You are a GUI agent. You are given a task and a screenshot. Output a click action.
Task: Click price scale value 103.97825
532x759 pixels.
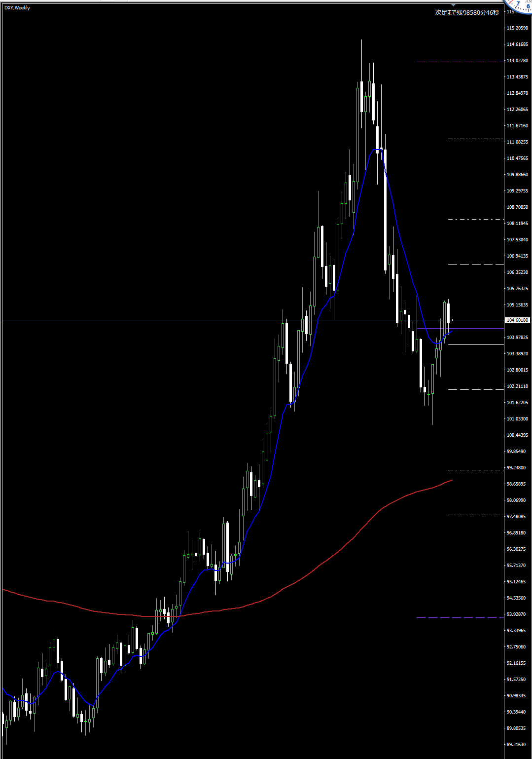517,338
